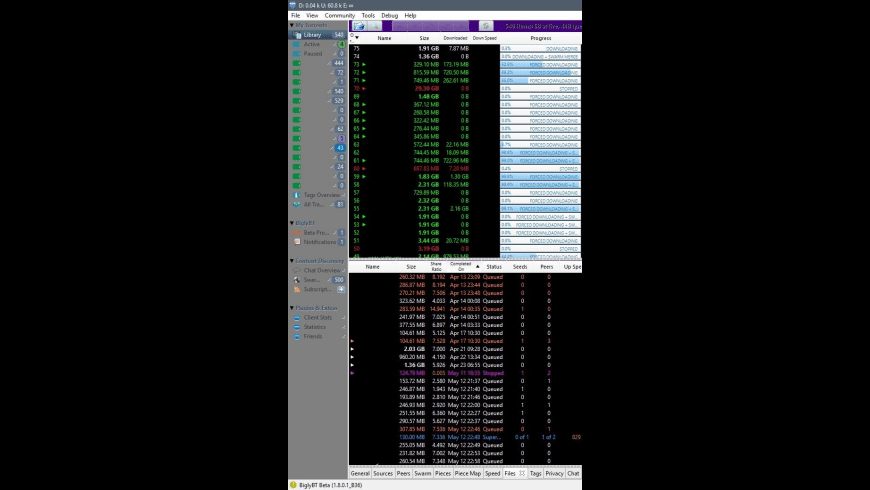The height and width of the screenshot is (490, 870).
Task: Switch to the Peers tab
Action: pyautogui.click(x=403, y=473)
